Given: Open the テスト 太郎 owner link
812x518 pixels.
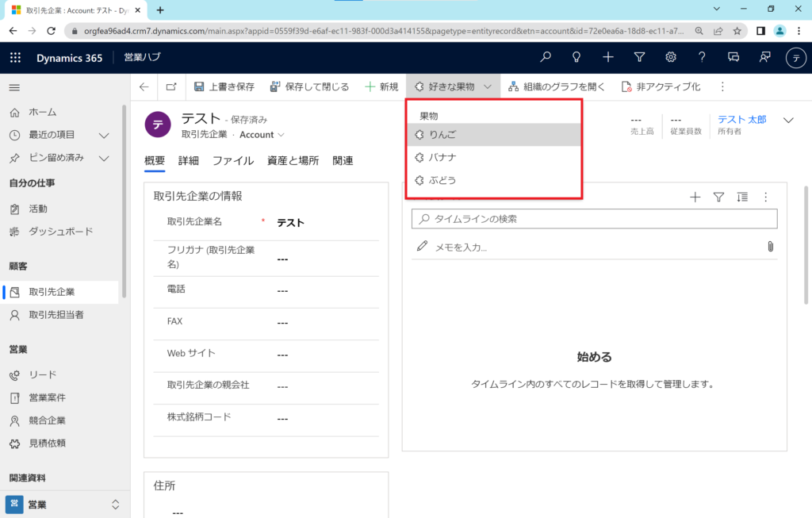Looking at the screenshot, I should (x=741, y=119).
